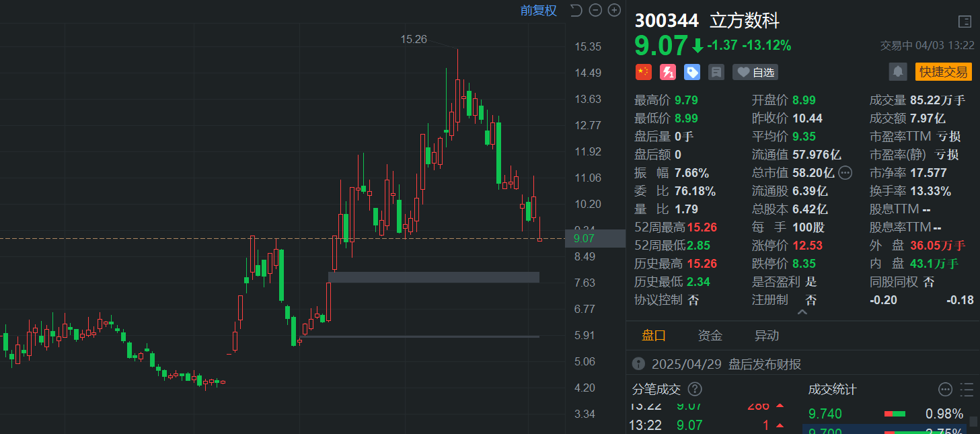This screenshot has width=980, height=434.
Task: Click the gray note bookmark icon
Action: click(x=716, y=72)
